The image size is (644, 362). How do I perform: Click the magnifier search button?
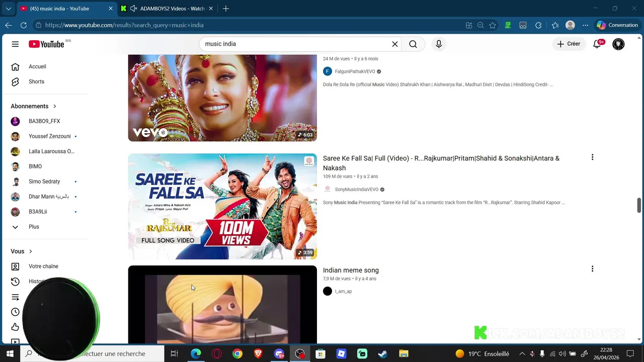pos(413,44)
